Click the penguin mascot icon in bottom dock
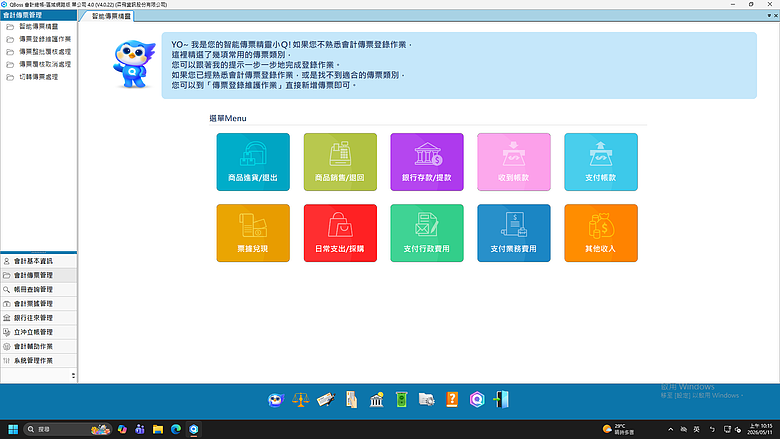Image resolution: width=780 pixels, height=439 pixels. [276, 400]
